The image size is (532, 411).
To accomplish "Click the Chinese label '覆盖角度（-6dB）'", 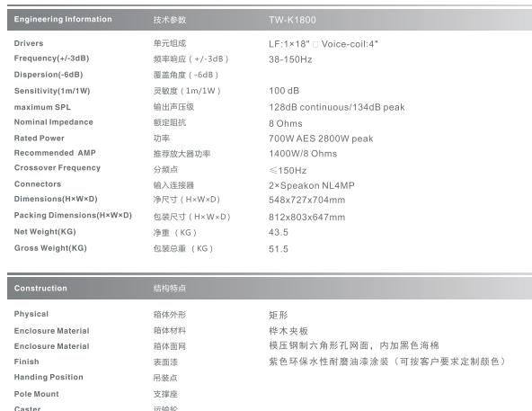I will (186, 75).
